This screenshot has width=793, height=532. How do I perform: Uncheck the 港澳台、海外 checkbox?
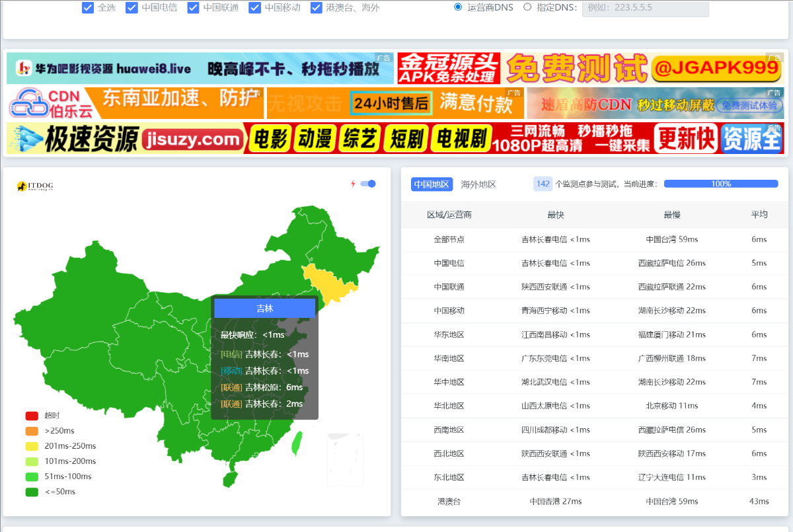pyautogui.click(x=317, y=8)
